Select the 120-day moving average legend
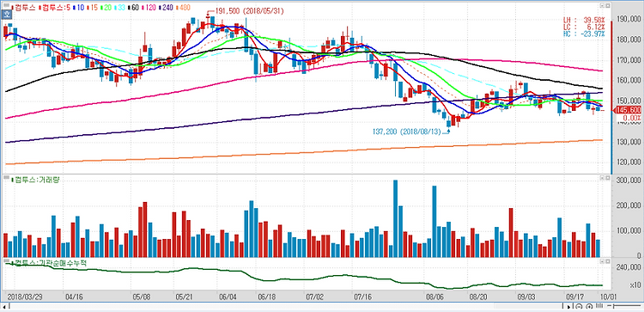This screenshot has width=644, height=312. click(149, 8)
